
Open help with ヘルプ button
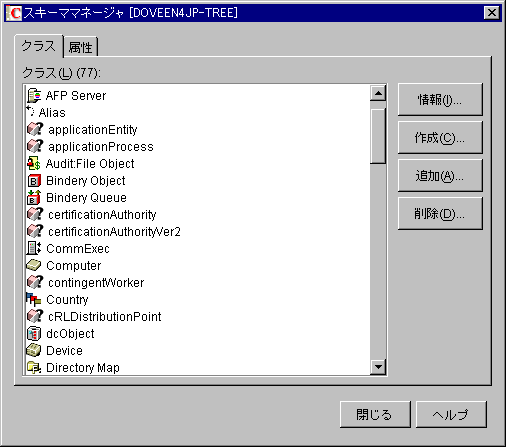click(451, 414)
